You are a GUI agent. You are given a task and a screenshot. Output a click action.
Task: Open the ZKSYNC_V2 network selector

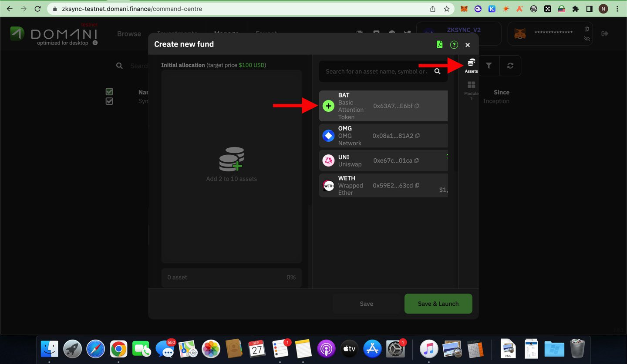458,33
